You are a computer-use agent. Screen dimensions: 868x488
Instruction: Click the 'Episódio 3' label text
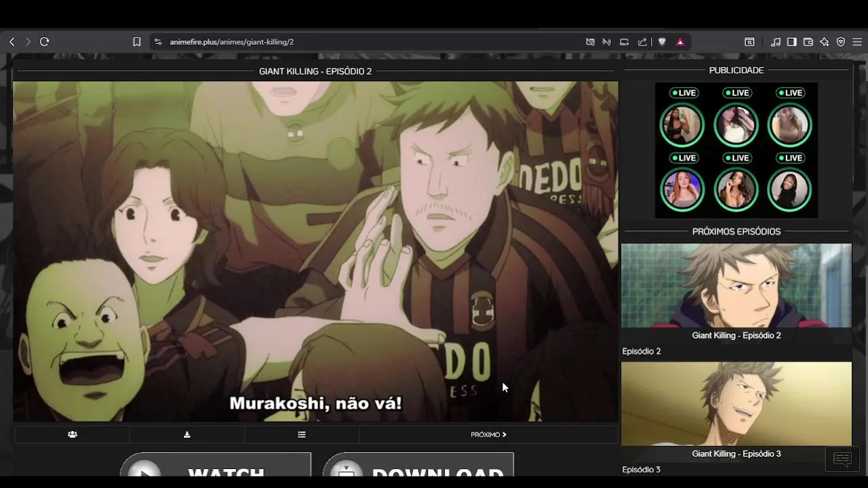[642, 470]
